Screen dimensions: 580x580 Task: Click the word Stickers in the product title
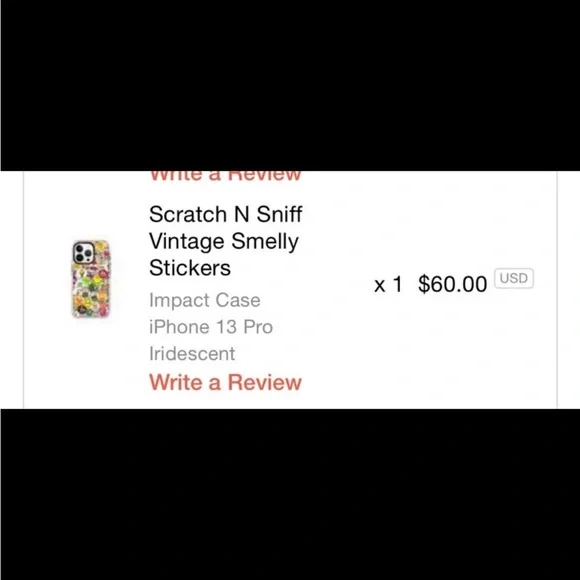(x=190, y=268)
